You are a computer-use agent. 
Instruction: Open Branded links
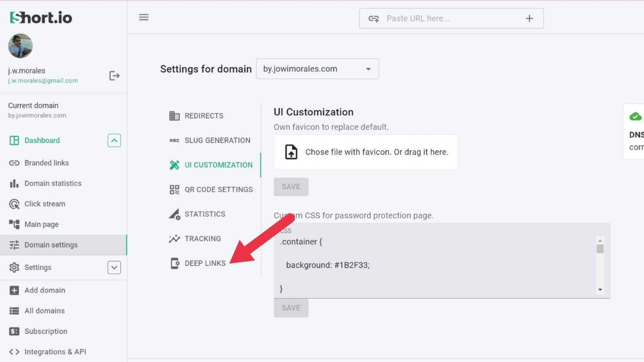point(47,163)
